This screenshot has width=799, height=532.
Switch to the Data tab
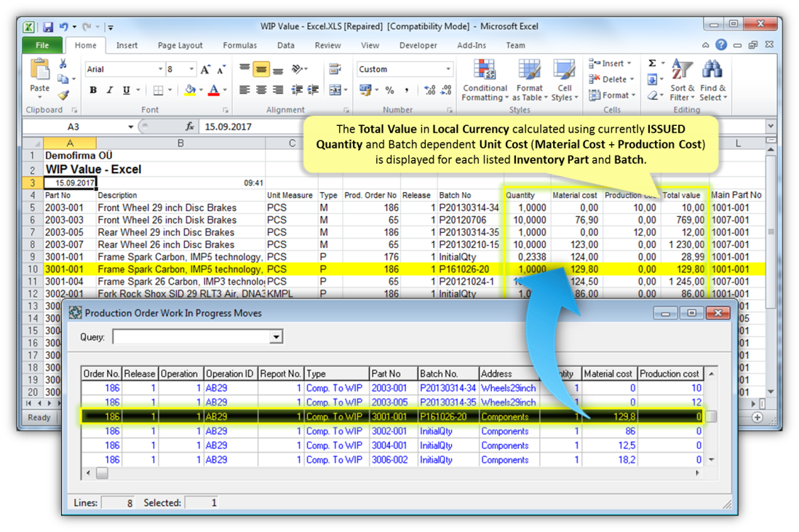pyautogui.click(x=286, y=45)
